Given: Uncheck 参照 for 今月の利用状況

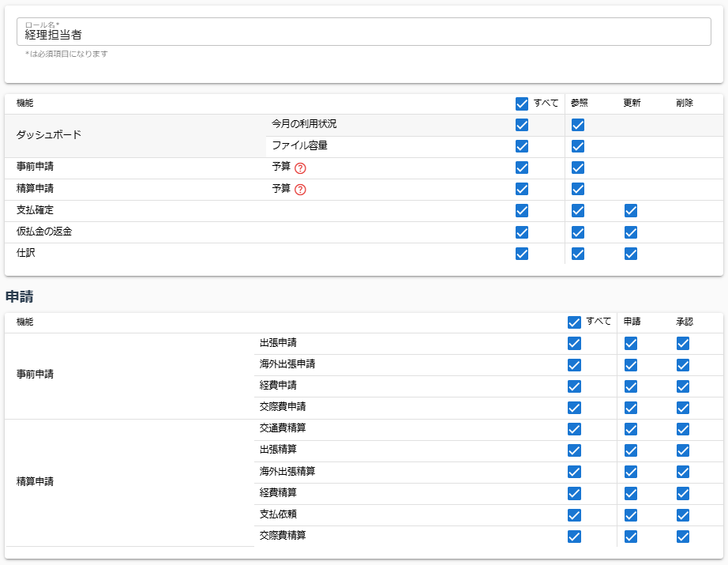Looking at the screenshot, I should tap(578, 125).
